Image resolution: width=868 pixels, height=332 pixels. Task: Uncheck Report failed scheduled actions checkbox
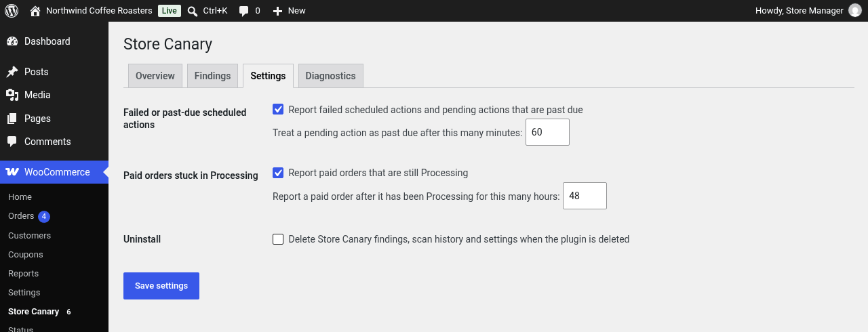278,109
